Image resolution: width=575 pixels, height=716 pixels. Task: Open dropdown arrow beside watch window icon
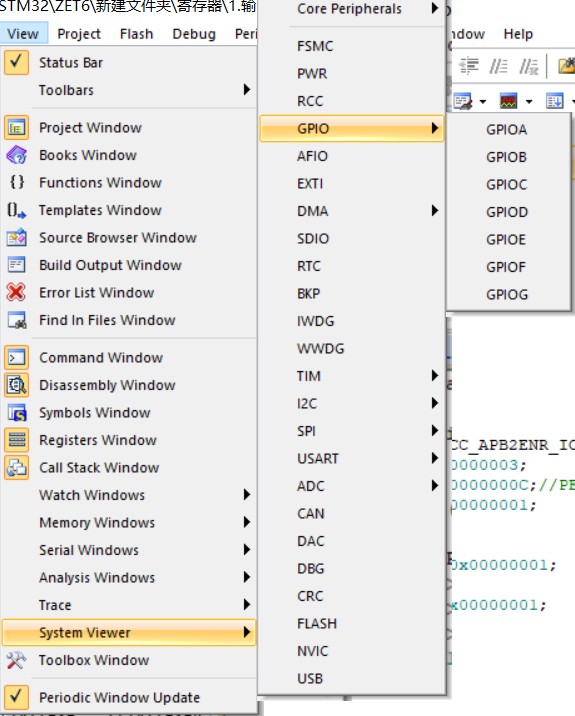click(483, 101)
